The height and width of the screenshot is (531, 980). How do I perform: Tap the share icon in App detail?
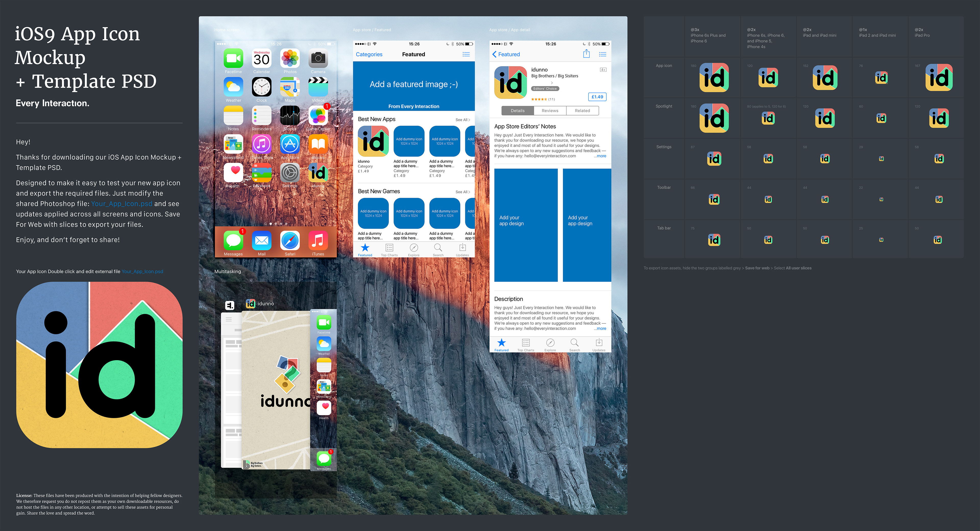click(586, 54)
